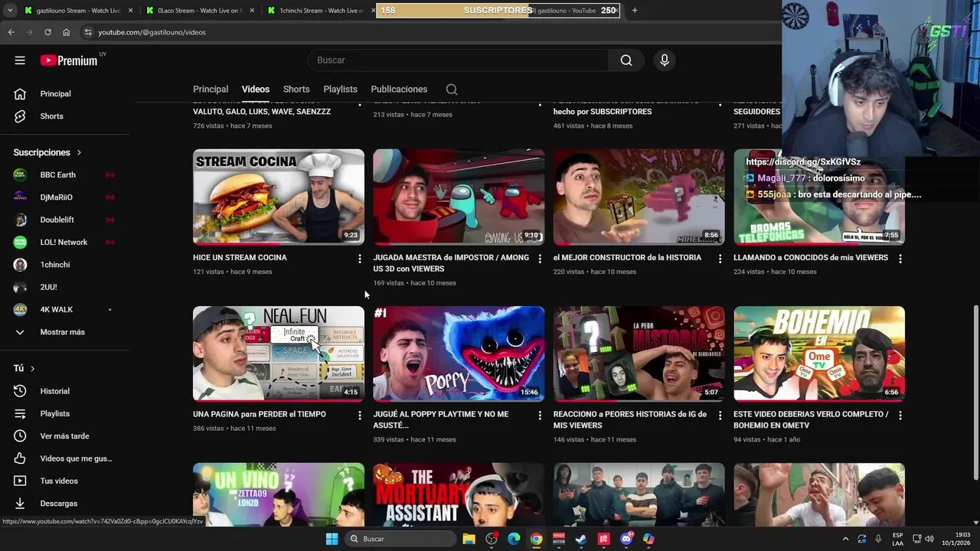Reload the page with browser refresh icon

pos(47,32)
